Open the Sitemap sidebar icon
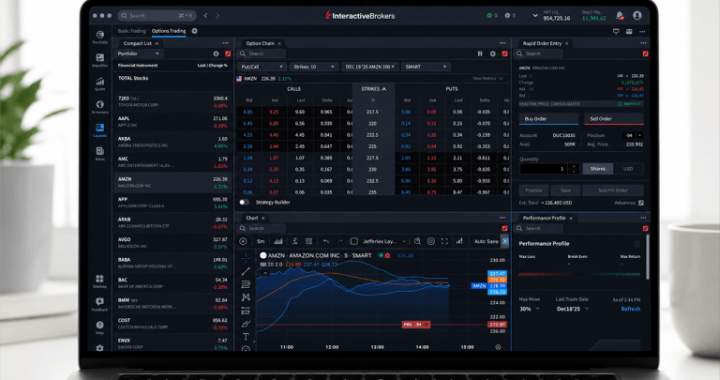Screen dimensions: 720x380 [100, 281]
